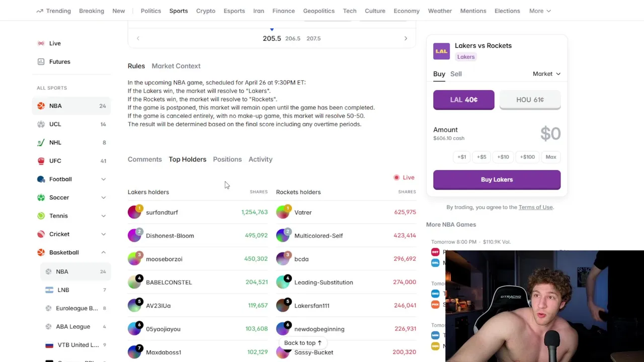644x362 pixels.
Task: Click the Tennis ball icon in sidebar
Action: pos(41,216)
